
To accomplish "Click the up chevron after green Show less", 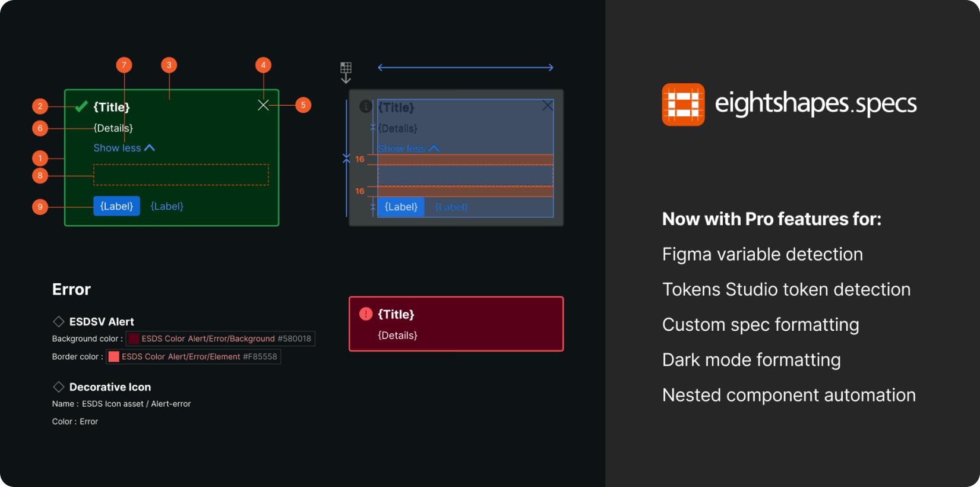I will (x=150, y=148).
